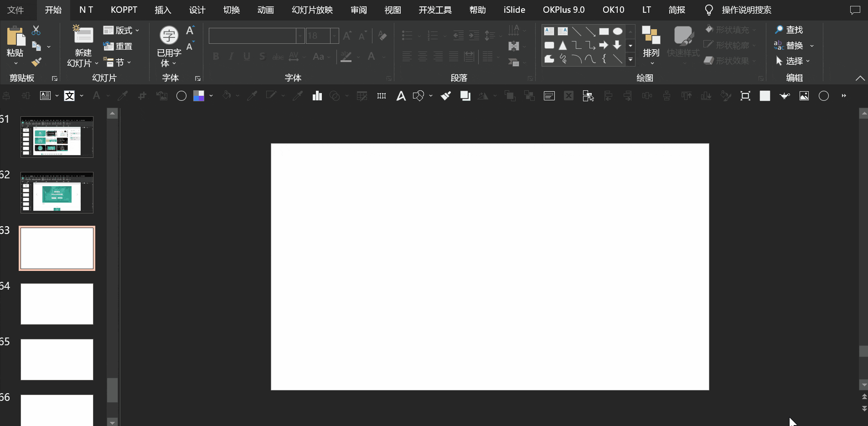Image resolution: width=868 pixels, height=426 pixels.
Task: Click the paintbrush icon in quick toolbar
Action: [x=446, y=96]
